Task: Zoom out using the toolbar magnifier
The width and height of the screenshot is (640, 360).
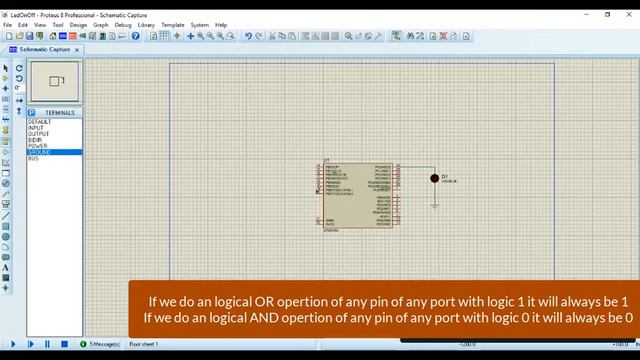Action: pos(210,36)
